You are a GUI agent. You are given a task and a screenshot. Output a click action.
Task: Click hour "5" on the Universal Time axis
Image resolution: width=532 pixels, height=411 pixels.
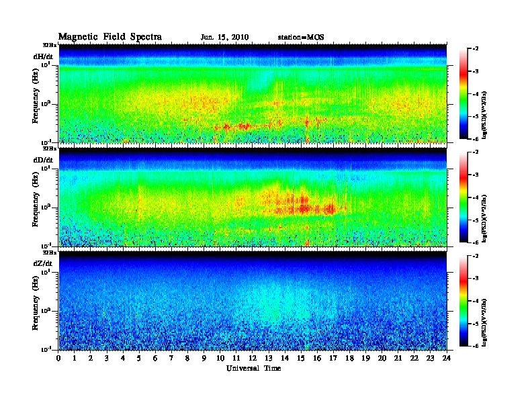[139, 359]
